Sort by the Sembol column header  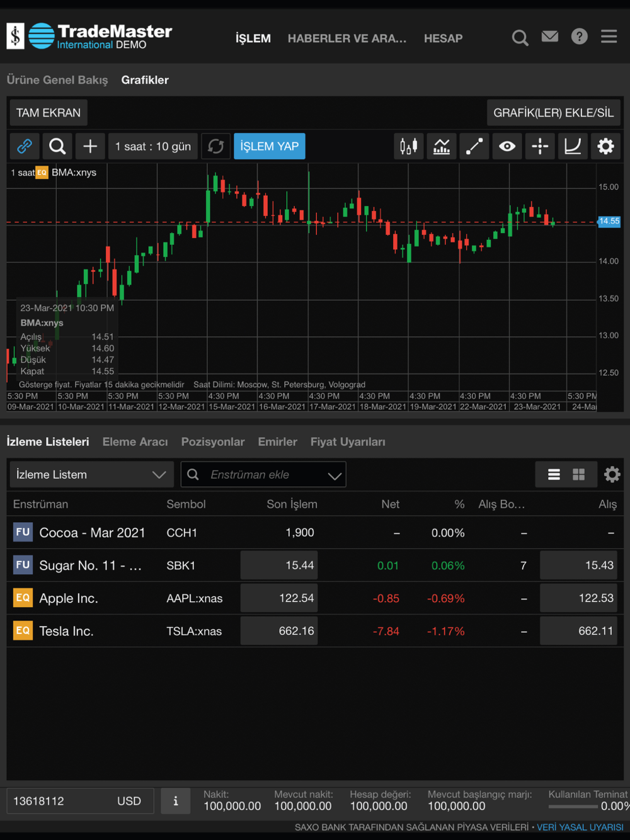[186, 504]
